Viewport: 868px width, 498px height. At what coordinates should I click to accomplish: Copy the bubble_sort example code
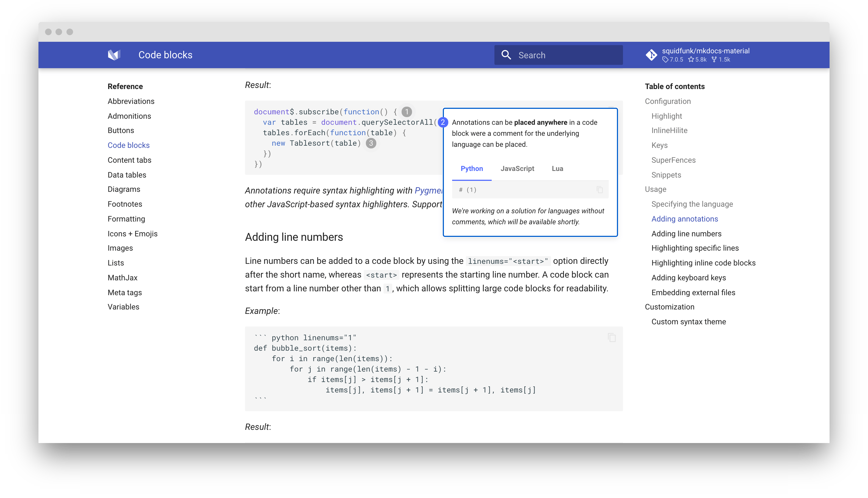[x=612, y=337]
